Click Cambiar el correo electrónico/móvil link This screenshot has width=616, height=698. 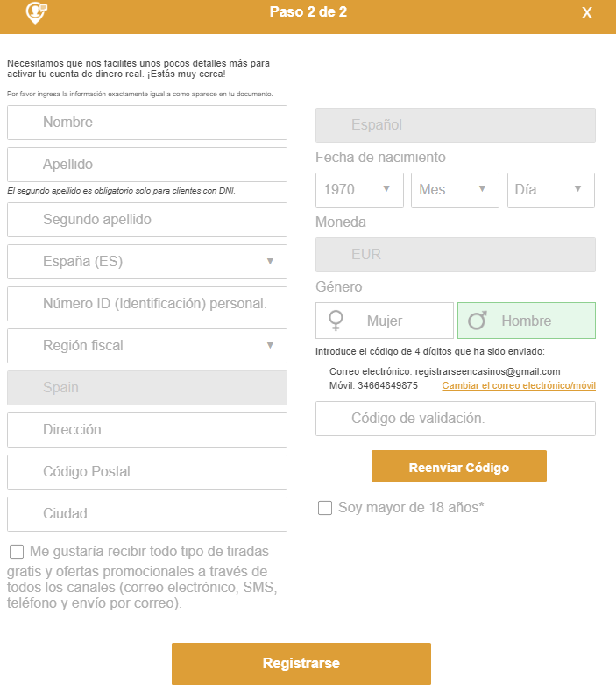[518, 385]
